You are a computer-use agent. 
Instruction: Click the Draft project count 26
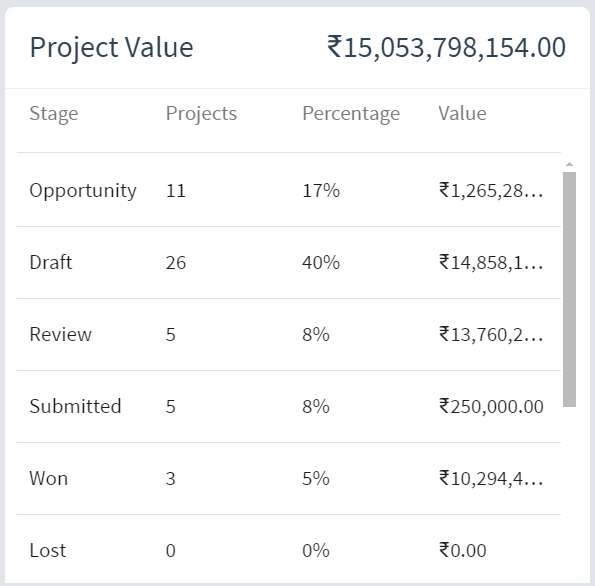[x=176, y=263]
